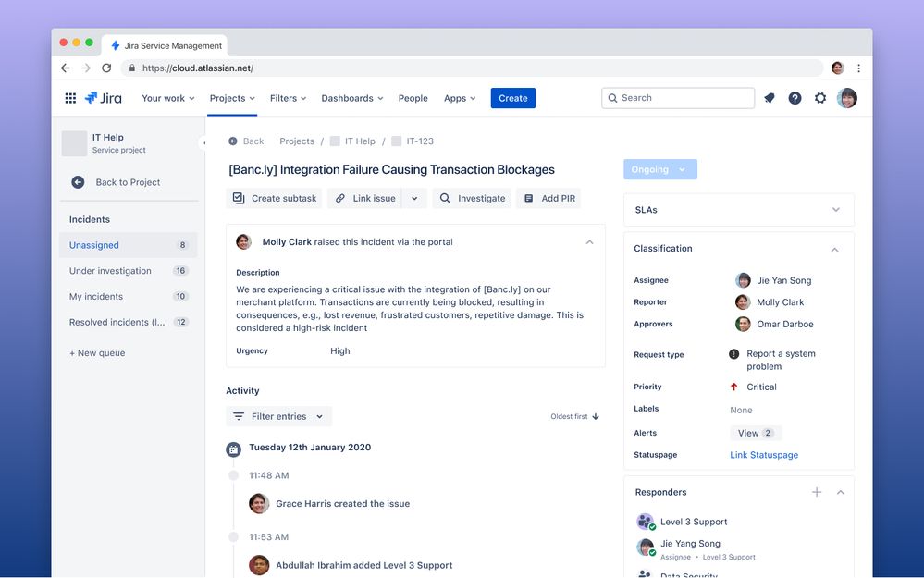Click the IT Help project avatar

pos(74,143)
